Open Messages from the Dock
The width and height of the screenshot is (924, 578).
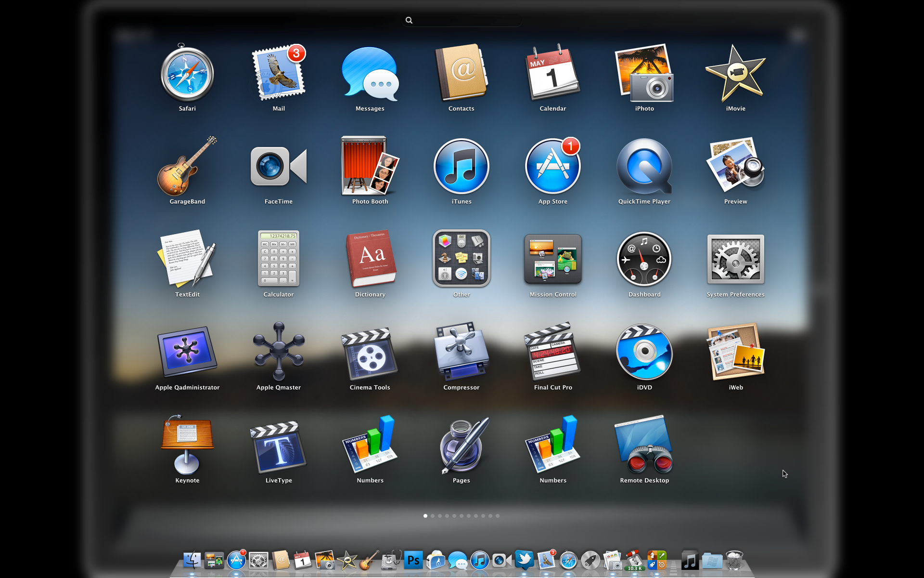pos(458,560)
